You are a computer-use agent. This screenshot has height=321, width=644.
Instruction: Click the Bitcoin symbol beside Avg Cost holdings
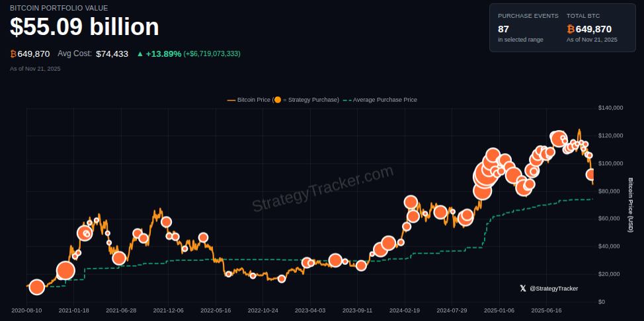[13, 54]
